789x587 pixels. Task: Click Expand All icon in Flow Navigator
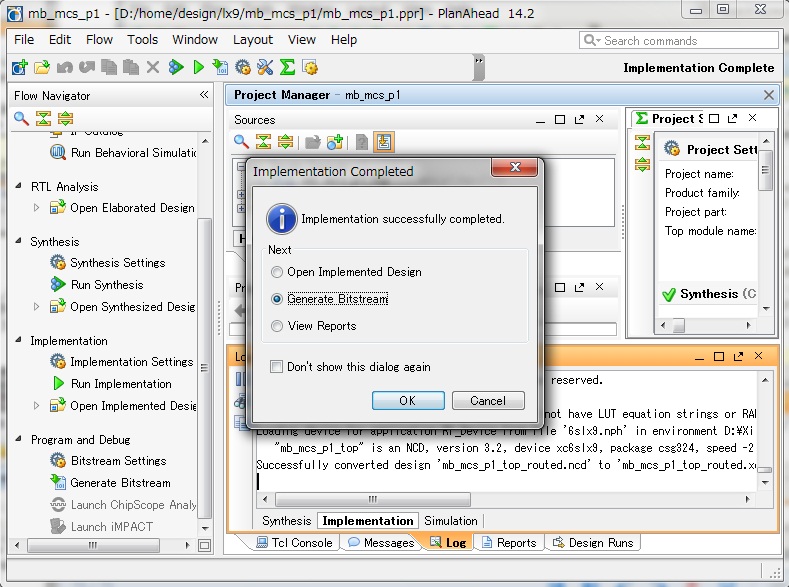click(x=65, y=119)
